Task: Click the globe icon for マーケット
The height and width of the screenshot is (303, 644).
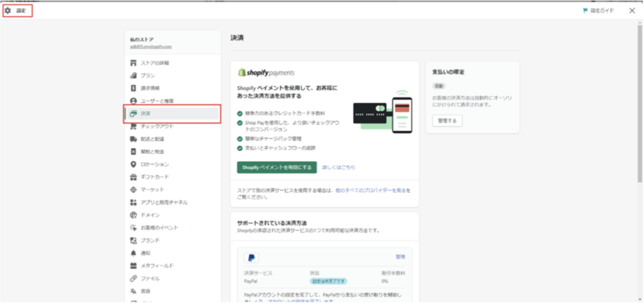Action: [133, 190]
